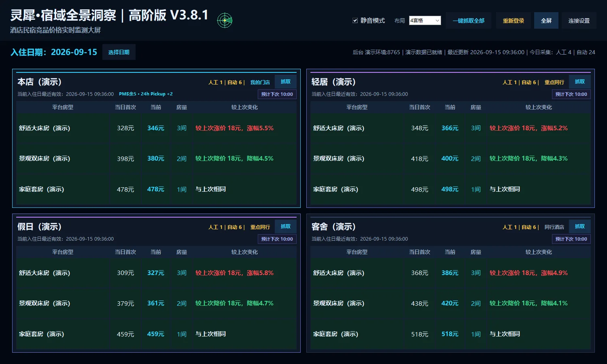This screenshot has height=364, width=607.
Task: Click the 一键抓取全部 button
Action: pos(469,21)
